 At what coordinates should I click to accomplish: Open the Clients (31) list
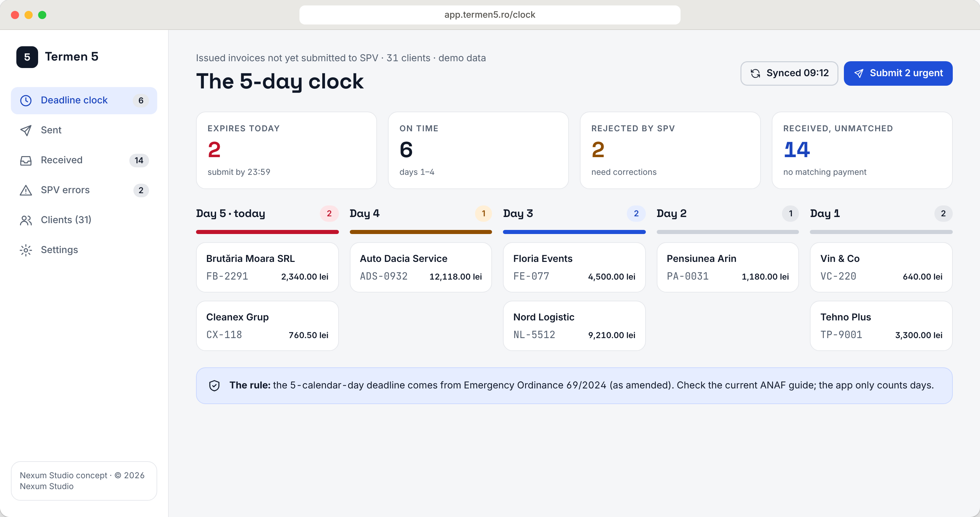pos(84,220)
